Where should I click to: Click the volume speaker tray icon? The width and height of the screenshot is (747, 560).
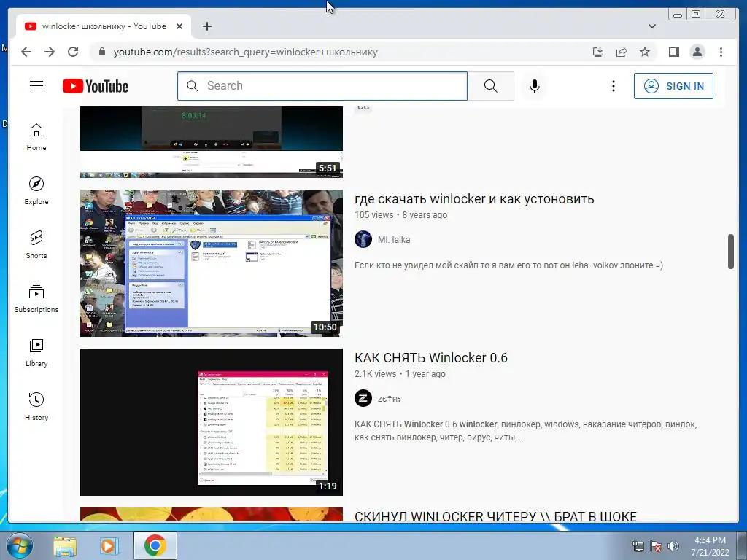click(673, 546)
